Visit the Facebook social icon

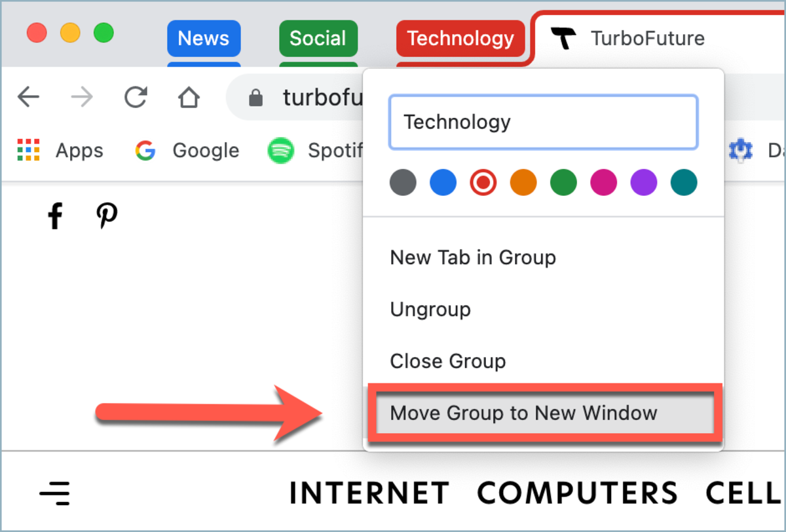pyautogui.click(x=56, y=216)
